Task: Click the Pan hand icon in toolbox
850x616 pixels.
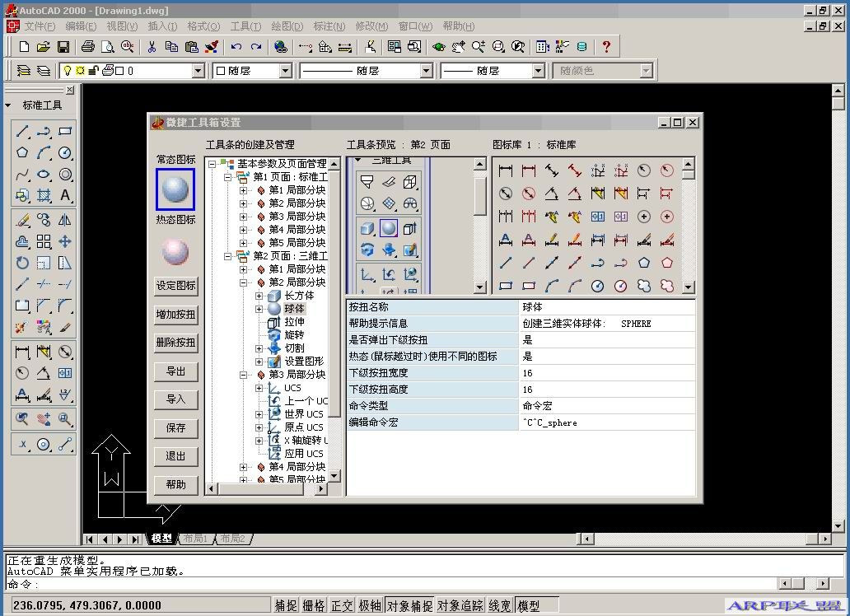Action: [x=44, y=418]
